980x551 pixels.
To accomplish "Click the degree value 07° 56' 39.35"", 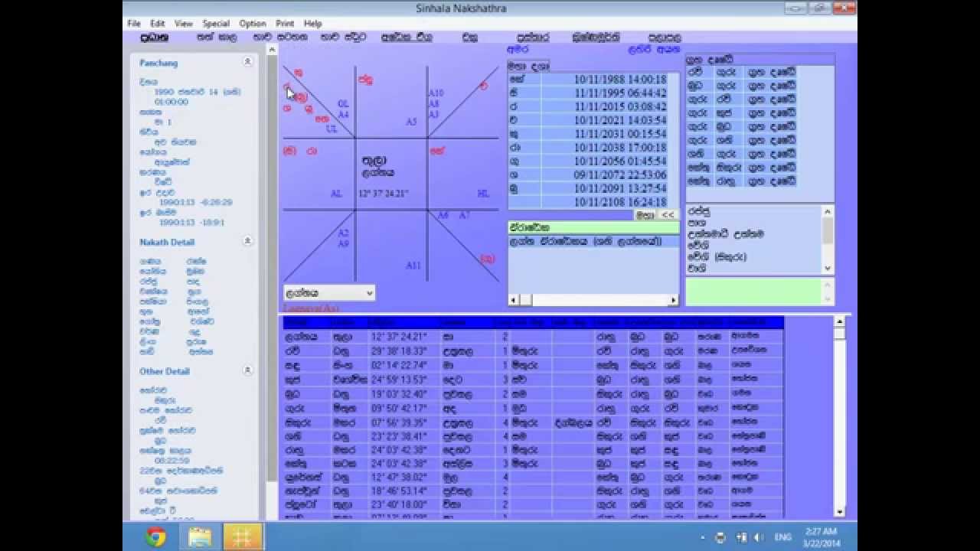I will tap(398, 422).
